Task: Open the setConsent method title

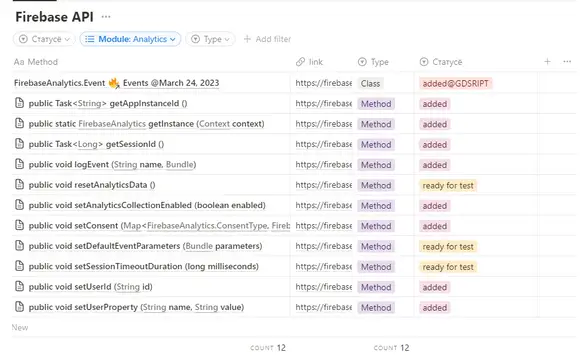Action: [x=159, y=226]
